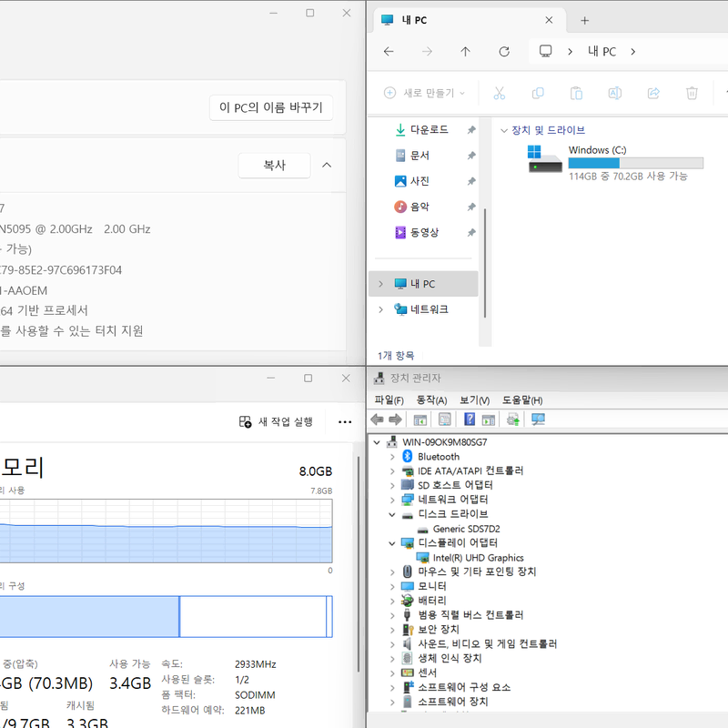Open a new File Explorer tab with plus
The width and height of the screenshot is (728, 728).
(585, 20)
